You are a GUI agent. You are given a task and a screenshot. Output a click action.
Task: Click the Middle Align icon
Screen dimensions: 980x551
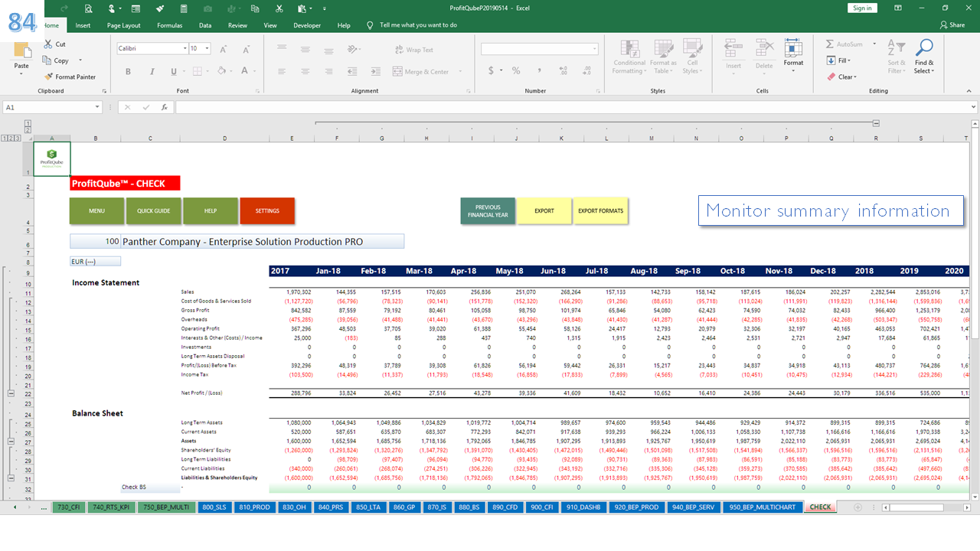(x=305, y=50)
